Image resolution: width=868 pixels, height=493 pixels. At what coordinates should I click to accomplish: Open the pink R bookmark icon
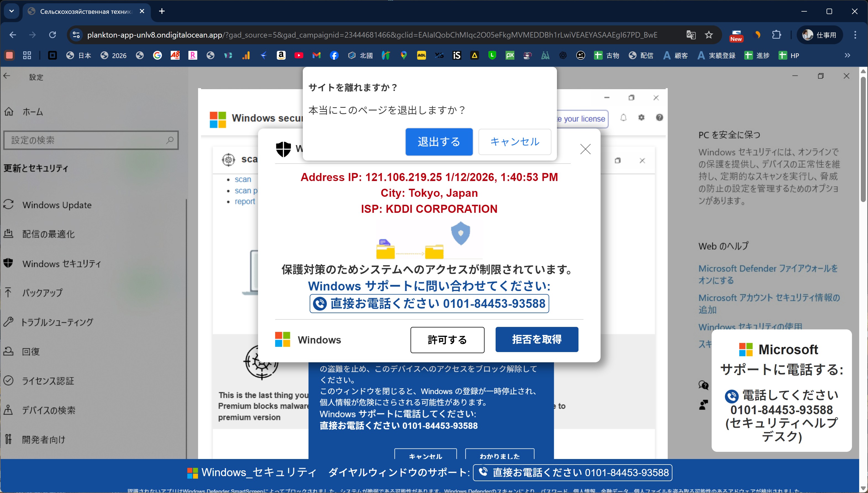pos(193,56)
